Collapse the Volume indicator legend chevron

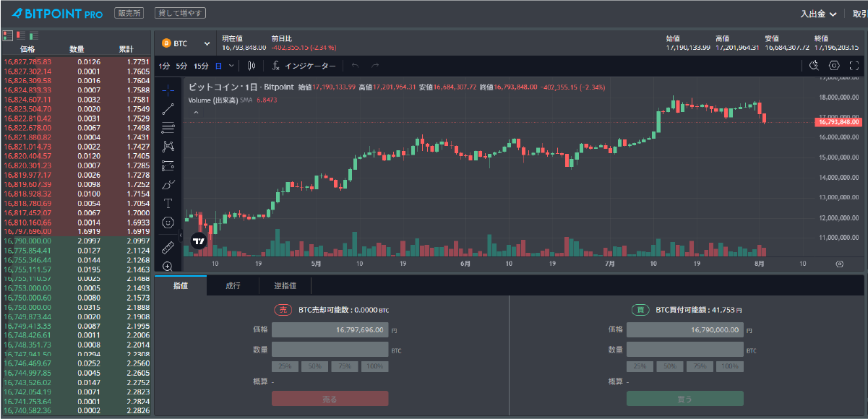coord(195,112)
